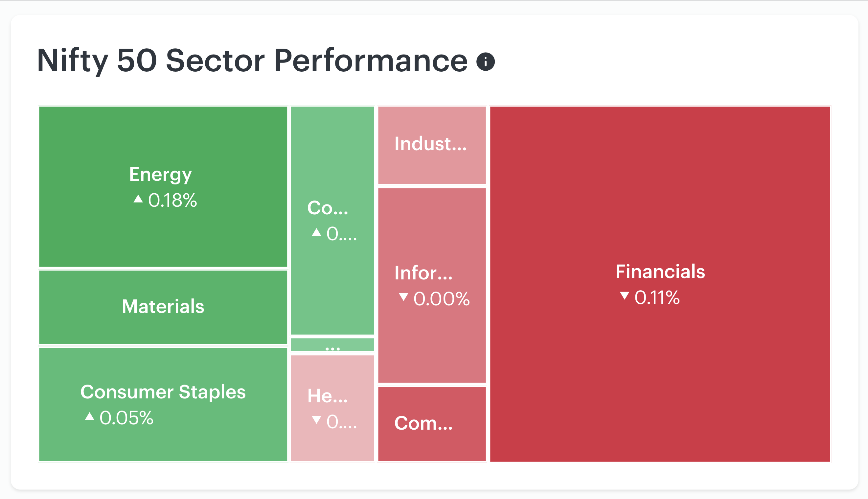Image resolution: width=868 pixels, height=499 pixels.
Task: Click the Nifty 50 Sector Performance heading
Action: [252, 61]
